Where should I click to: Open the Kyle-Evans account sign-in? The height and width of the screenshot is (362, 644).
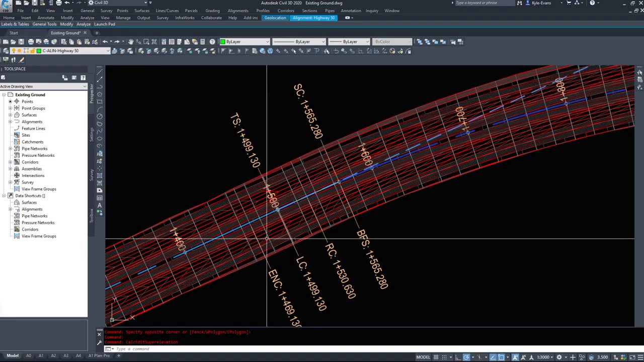541,3
